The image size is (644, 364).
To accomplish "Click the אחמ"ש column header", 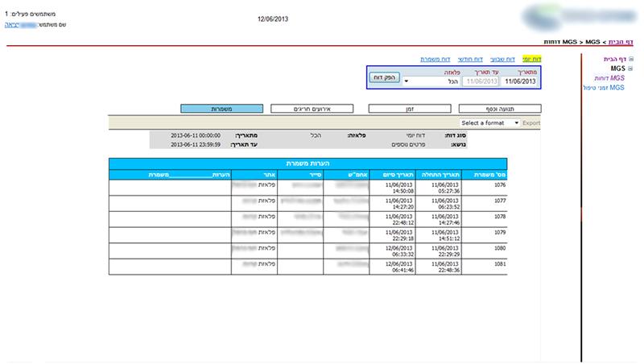I will [x=347, y=175].
